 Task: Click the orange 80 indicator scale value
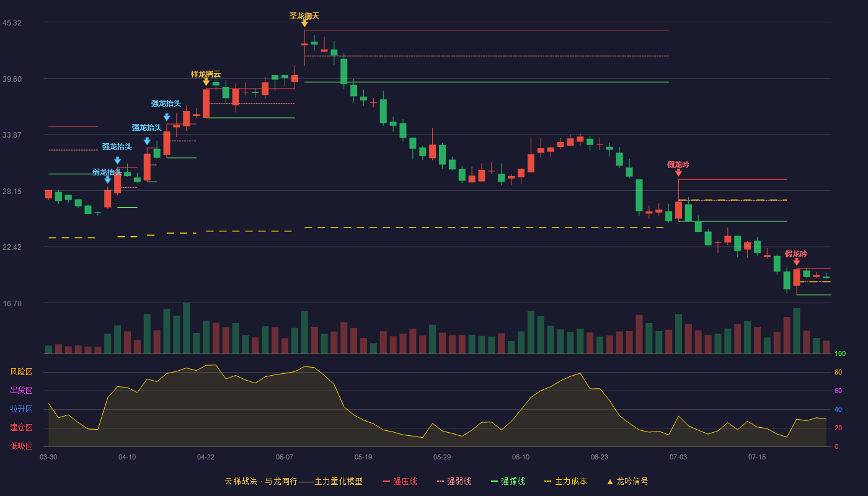(838, 373)
